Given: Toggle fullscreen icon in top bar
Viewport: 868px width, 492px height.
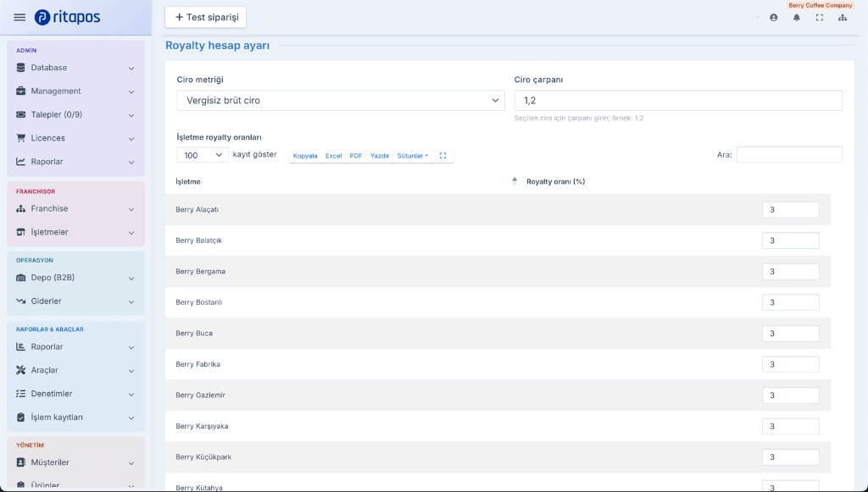Looking at the screenshot, I should click(820, 18).
